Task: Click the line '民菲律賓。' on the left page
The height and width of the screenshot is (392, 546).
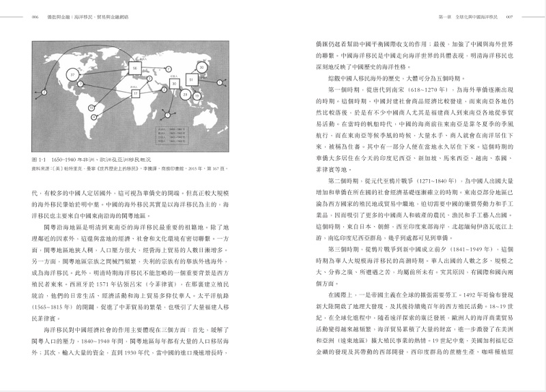Action: point(46,319)
